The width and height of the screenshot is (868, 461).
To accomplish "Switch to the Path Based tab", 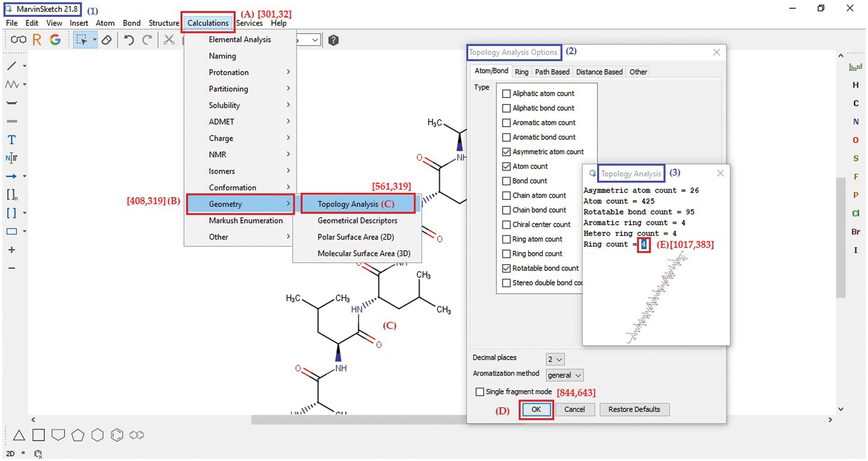I will 552,72.
